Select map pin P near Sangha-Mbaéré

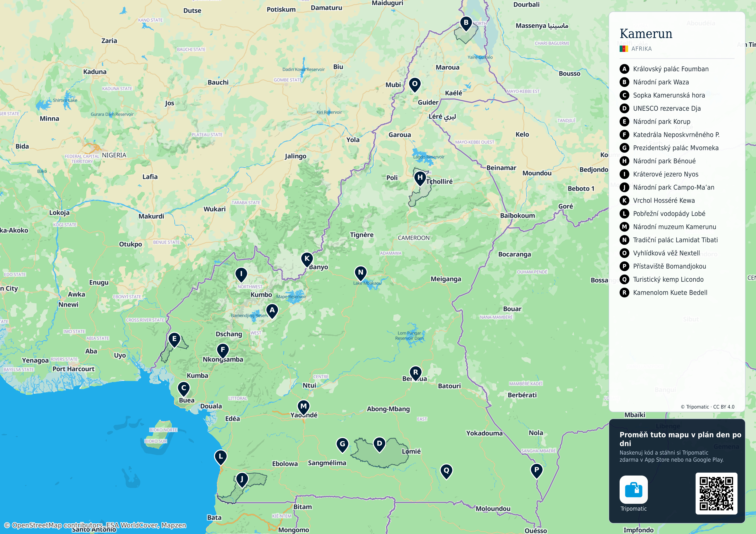pos(537,471)
